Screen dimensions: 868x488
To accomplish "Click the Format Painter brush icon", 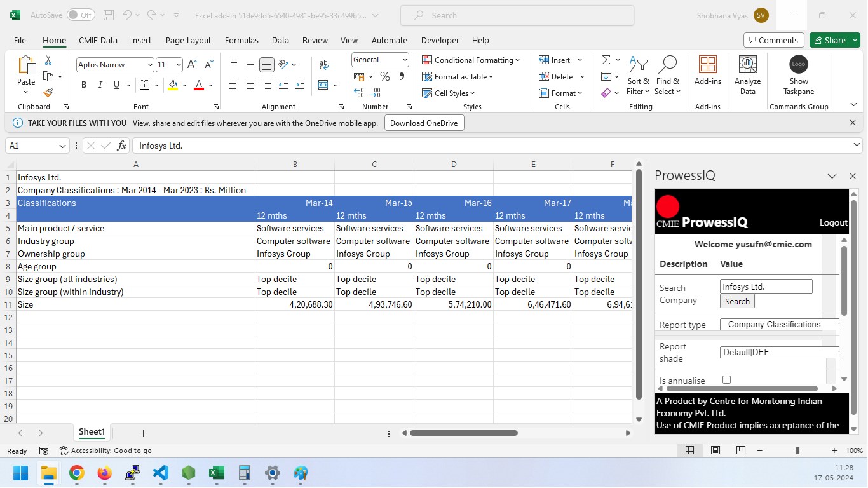I will (x=48, y=92).
